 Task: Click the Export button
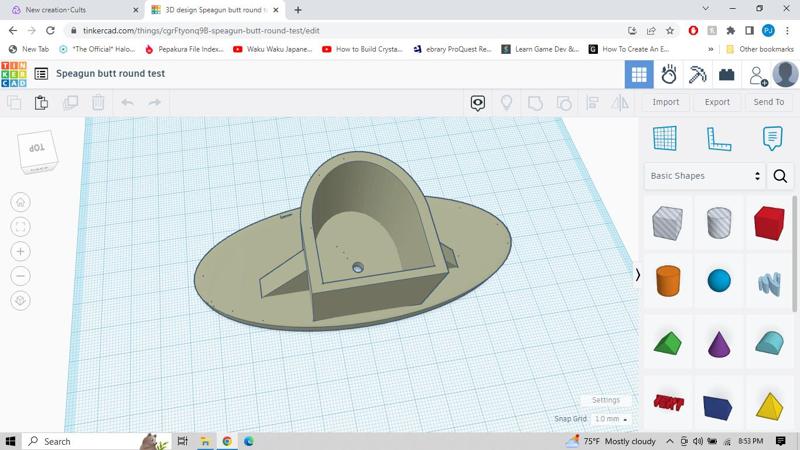[717, 102]
